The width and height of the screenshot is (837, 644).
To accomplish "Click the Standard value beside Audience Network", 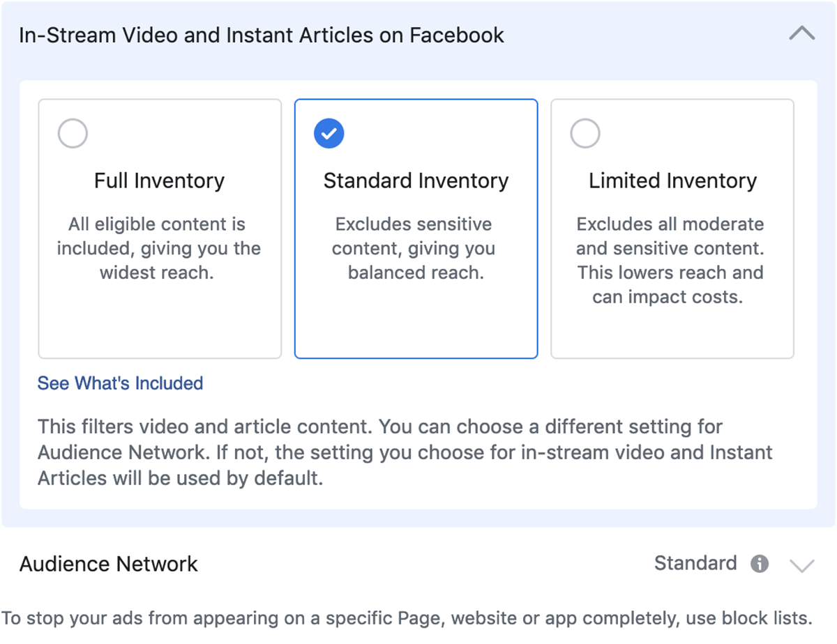I will pos(695,563).
